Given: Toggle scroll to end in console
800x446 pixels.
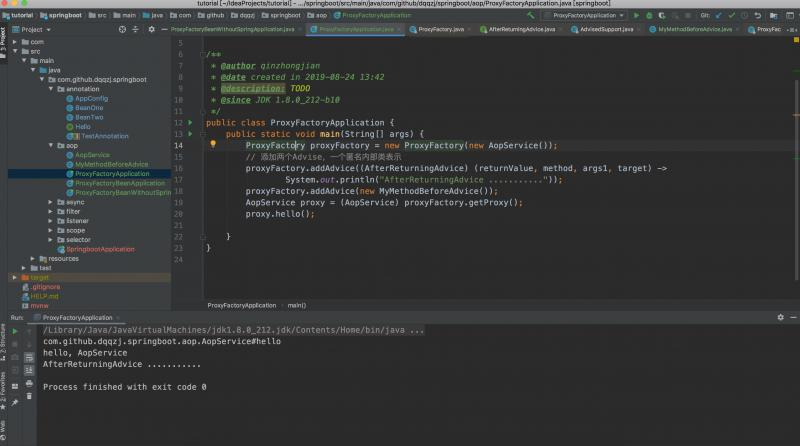Looking at the screenshot, I should [29, 370].
